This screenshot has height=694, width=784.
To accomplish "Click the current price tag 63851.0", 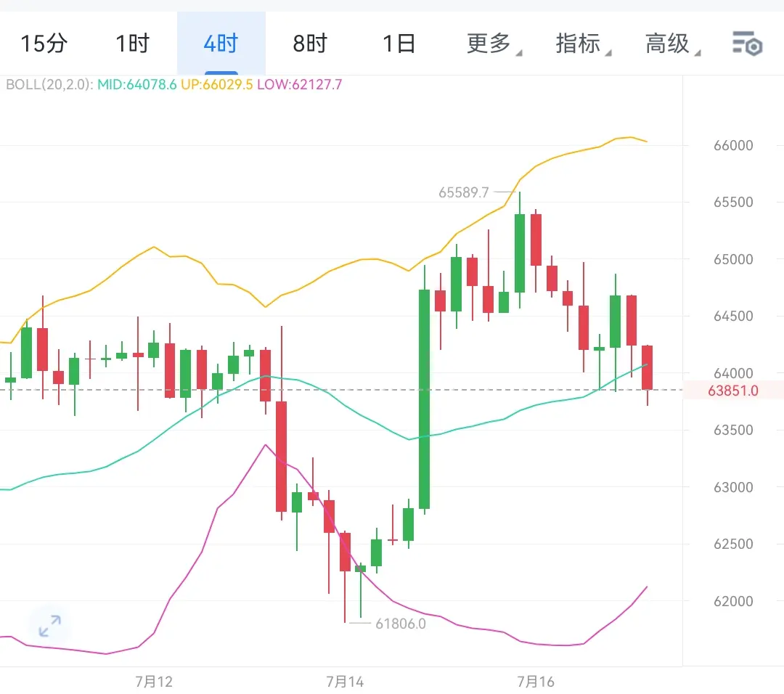I will (x=733, y=391).
